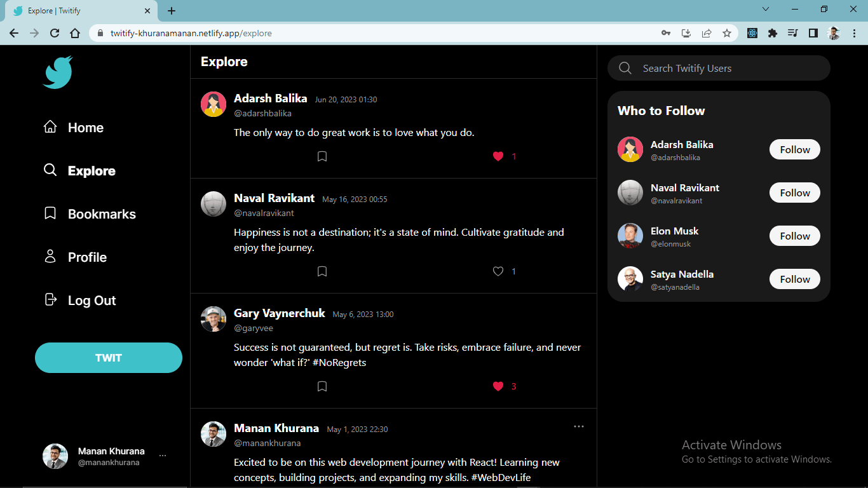Reload the page with the refresh icon
The image size is (868, 488).
55,33
